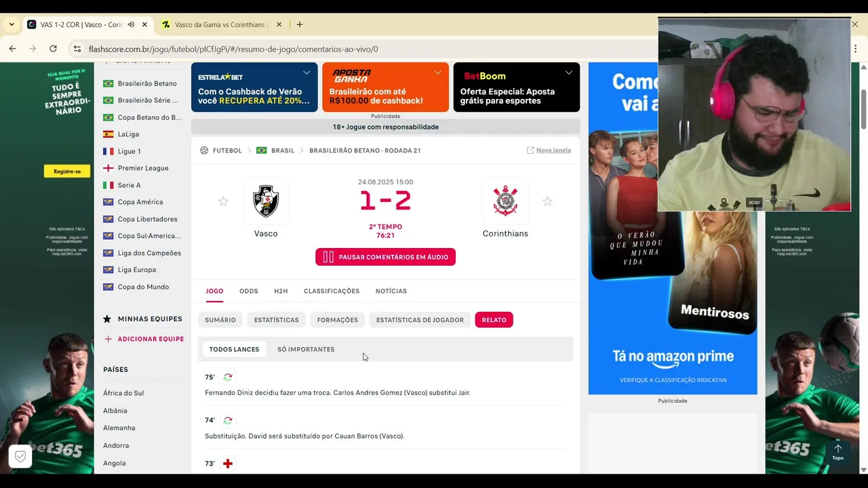Switch to ESTATÍSTICAS view
Screen dimensions: 868x488
click(276, 320)
